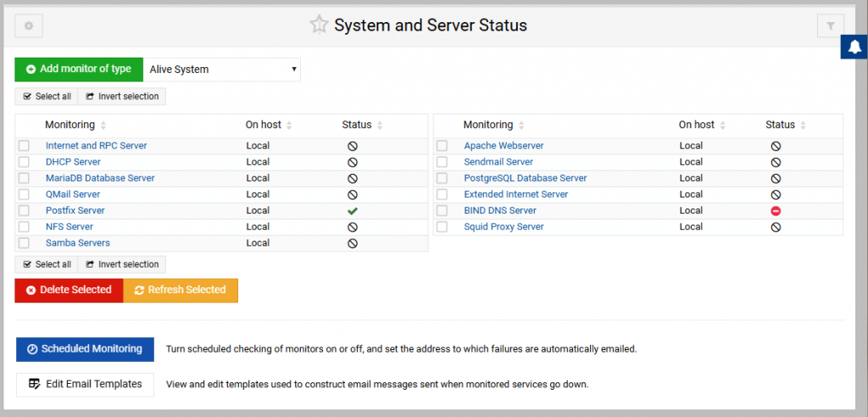Click the Samba Servers status icon
The image size is (868, 417).
pyautogui.click(x=352, y=243)
